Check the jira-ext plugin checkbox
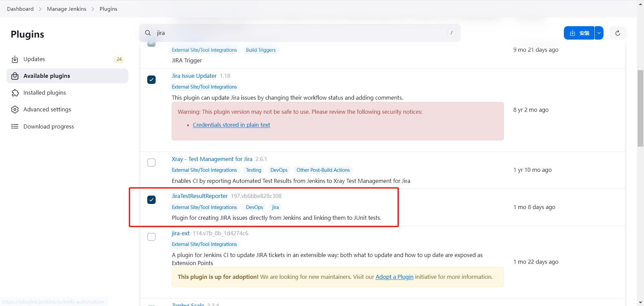This screenshot has height=306, width=644. 151,237
